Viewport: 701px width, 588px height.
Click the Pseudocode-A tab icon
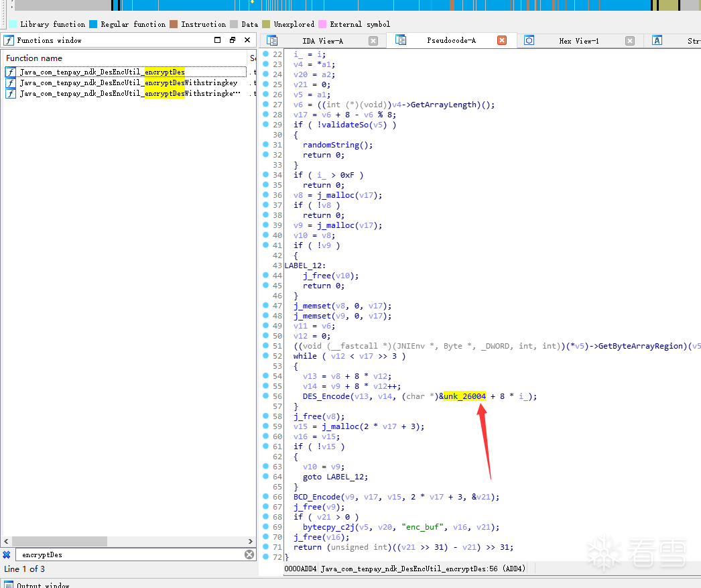click(401, 40)
